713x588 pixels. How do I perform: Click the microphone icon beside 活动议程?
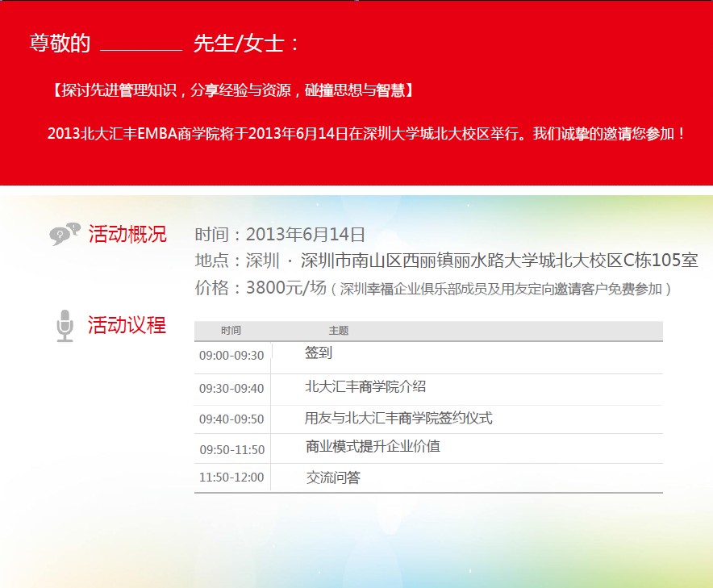pos(65,326)
